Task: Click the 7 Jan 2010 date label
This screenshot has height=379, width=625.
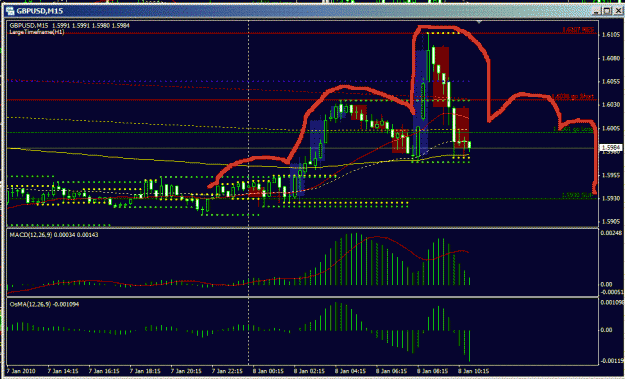Action: point(21,371)
